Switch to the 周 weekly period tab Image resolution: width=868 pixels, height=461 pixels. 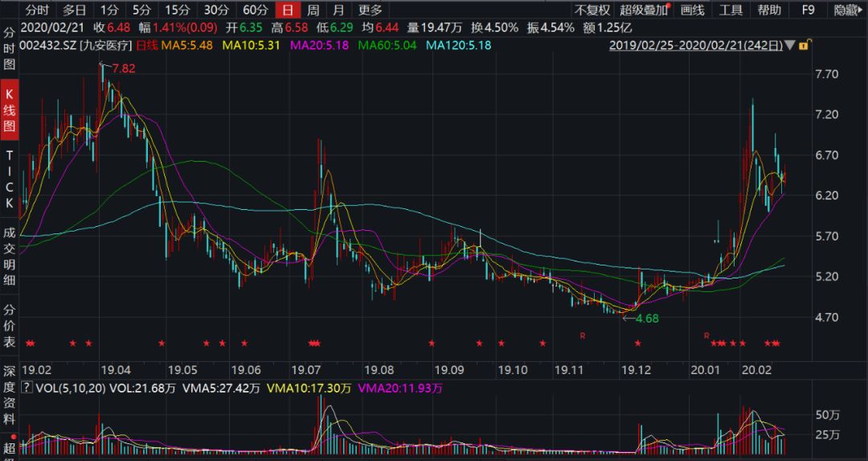tap(313, 10)
